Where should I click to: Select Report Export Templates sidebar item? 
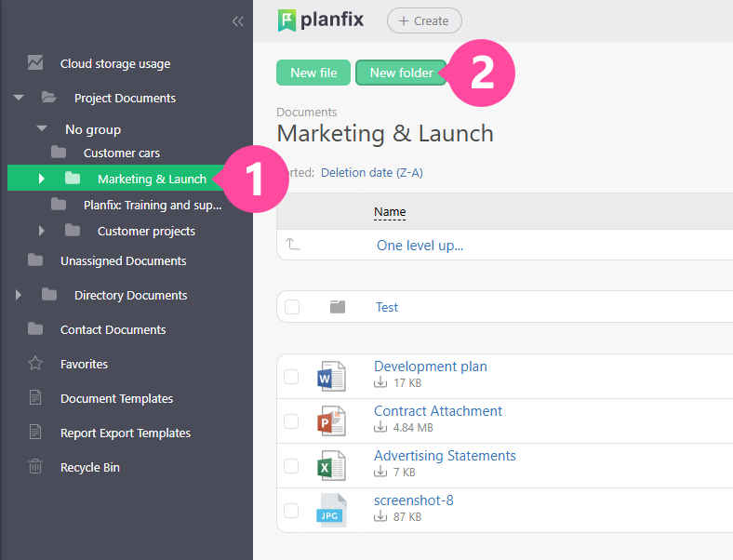(125, 433)
